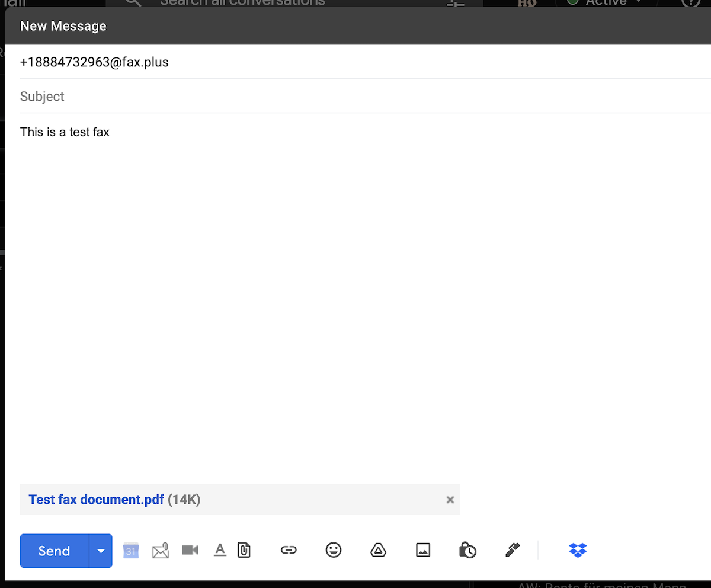The width and height of the screenshot is (711, 588).
Task: Insert a photo into the message
Action: (423, 550)
